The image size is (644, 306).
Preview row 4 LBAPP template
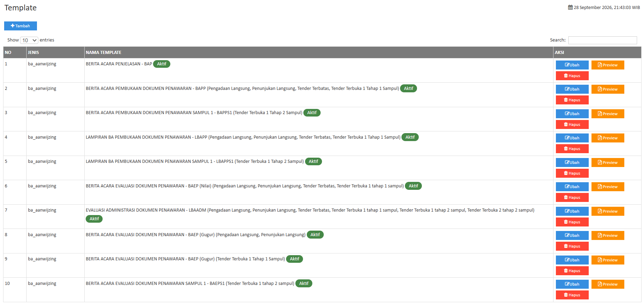(x=608, y=138)
